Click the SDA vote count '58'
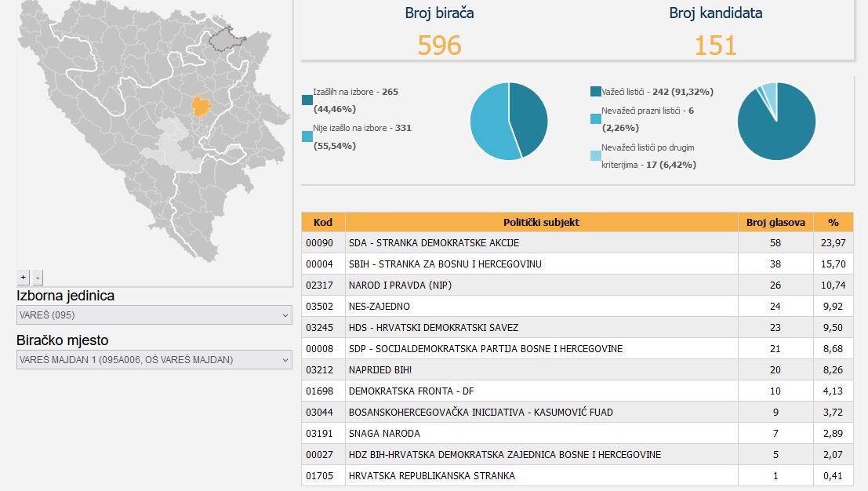Viewport: 868px width, 491px height. point(775,243)
